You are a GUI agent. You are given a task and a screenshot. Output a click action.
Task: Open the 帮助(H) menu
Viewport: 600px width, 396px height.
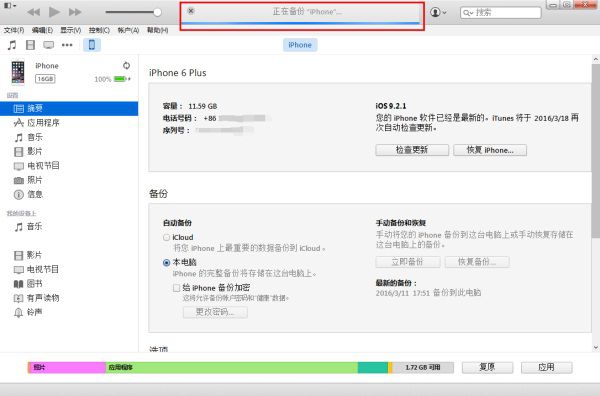coord(157,30)
